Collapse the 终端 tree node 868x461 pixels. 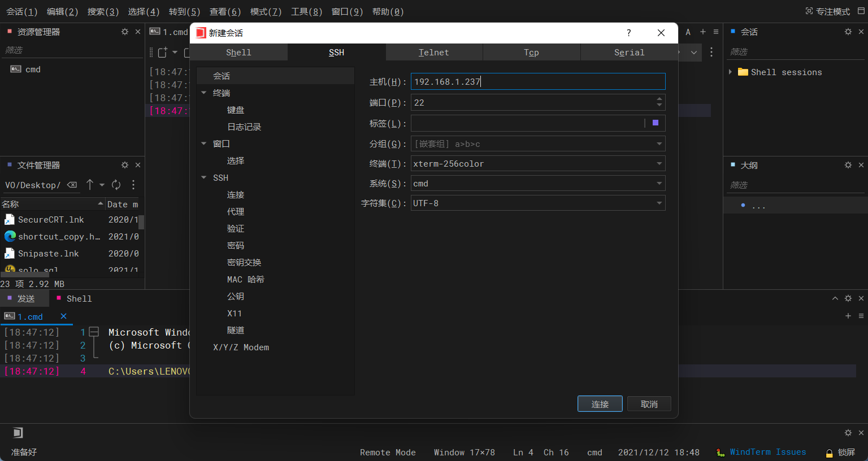point(204,93)
